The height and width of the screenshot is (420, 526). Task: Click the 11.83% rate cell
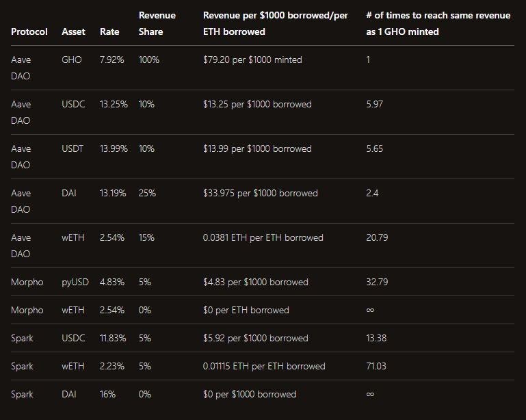(x=113, y=339)
